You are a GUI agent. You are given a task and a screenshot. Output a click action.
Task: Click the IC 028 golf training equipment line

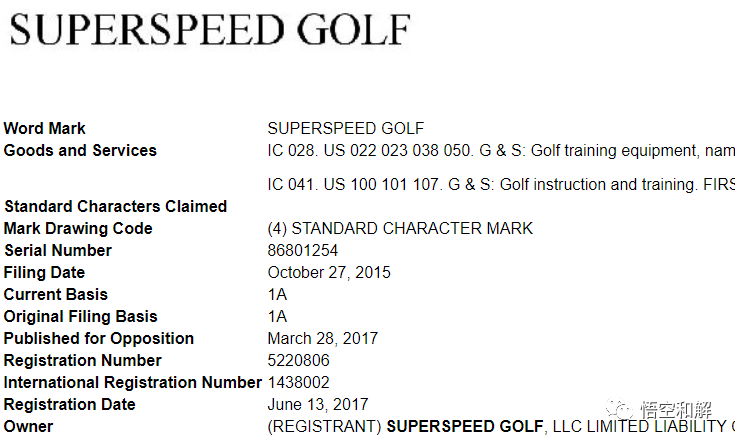tap(501, 150)
